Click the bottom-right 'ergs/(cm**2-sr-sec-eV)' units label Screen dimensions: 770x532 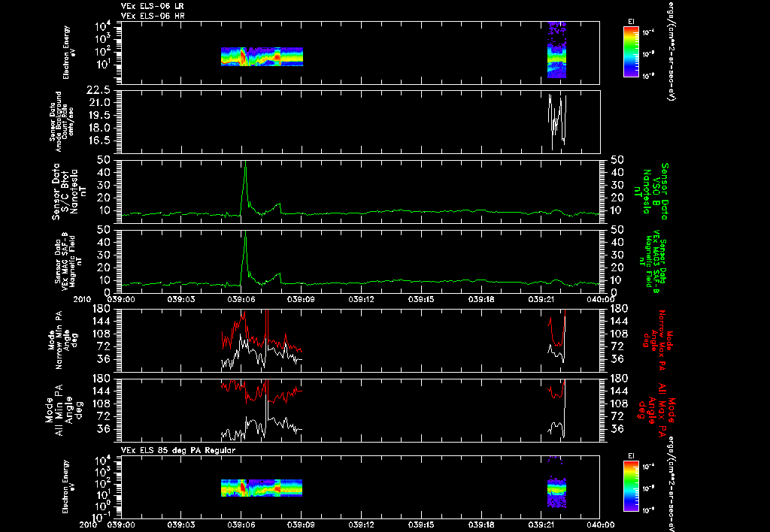coord(670,483)
